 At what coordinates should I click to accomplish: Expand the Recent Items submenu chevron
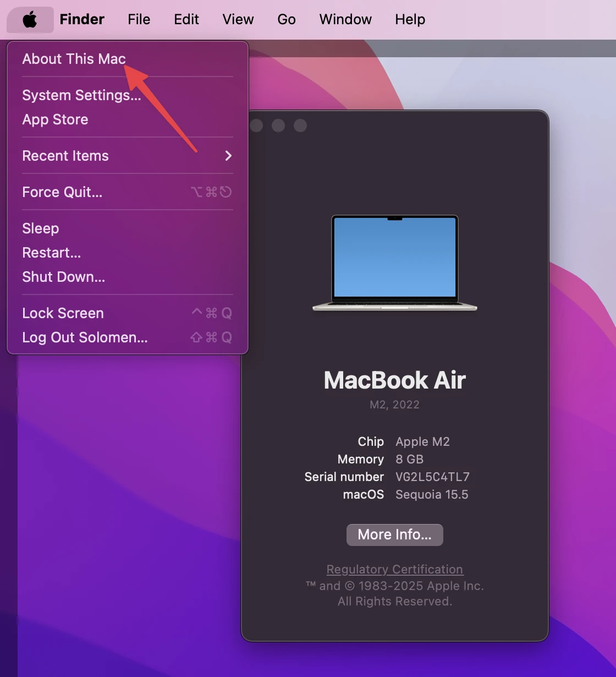tap(228, 156)
